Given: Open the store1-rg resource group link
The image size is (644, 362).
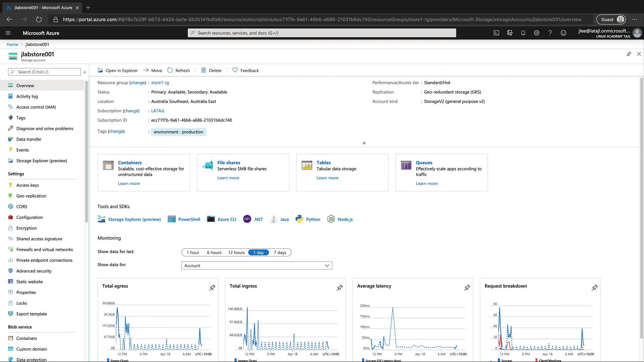Looking at the screenshot, I should pyautogui.click(x=160, y=82).
